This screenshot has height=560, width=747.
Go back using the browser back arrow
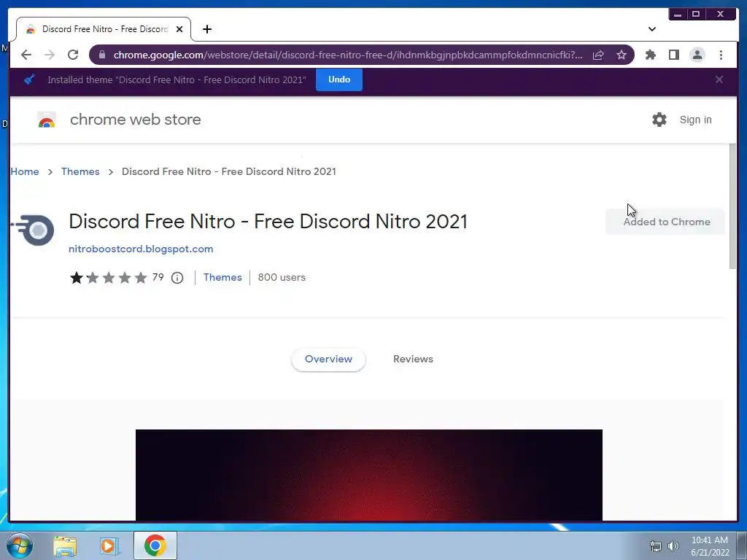coord(26,55)
